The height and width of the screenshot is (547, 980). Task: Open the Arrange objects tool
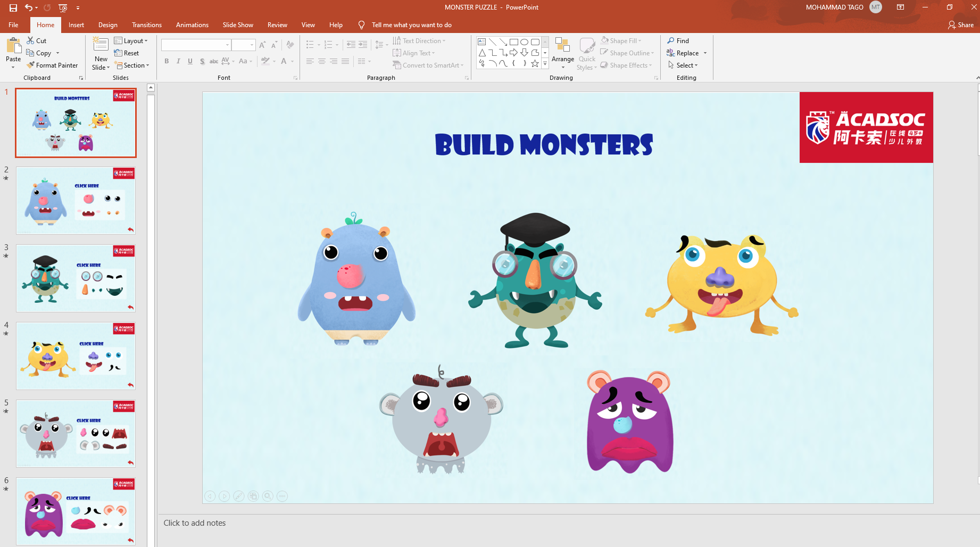pos(562,52)
